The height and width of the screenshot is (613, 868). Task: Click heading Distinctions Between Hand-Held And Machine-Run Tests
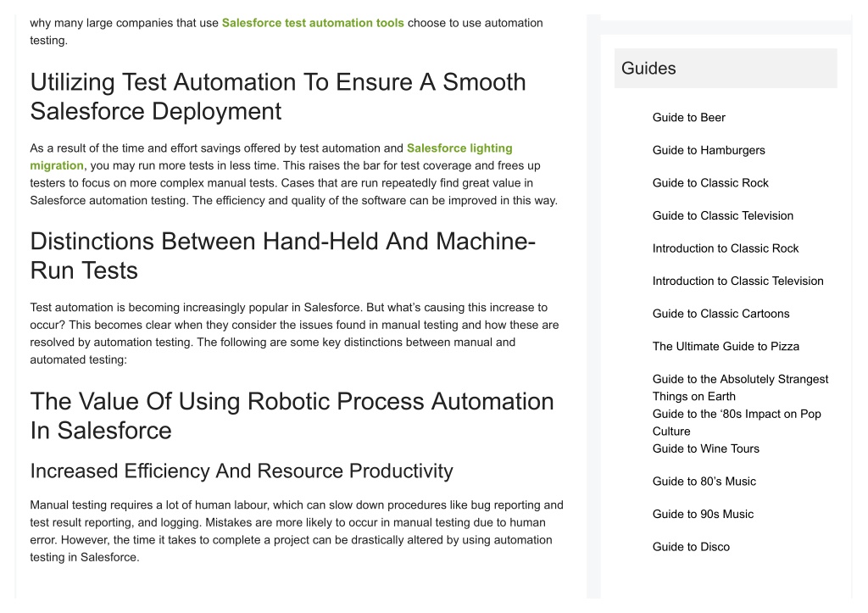pyautogui.click(x=283, y=256)
